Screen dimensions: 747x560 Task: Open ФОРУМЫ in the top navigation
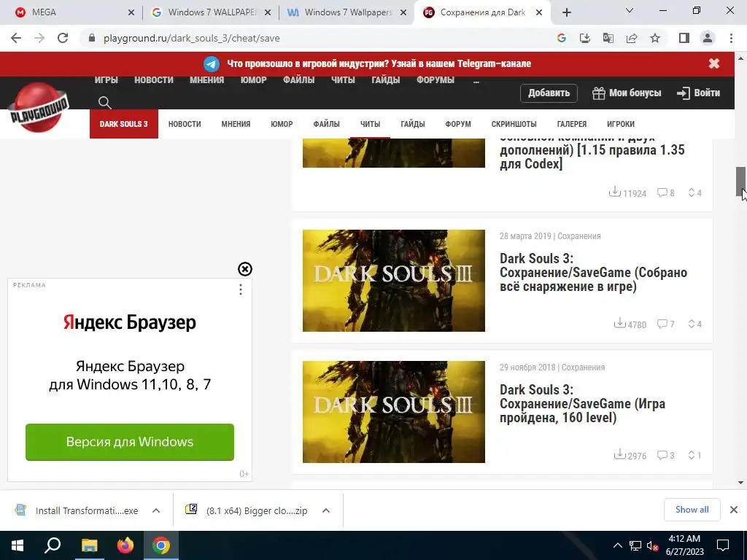[436, 80]
